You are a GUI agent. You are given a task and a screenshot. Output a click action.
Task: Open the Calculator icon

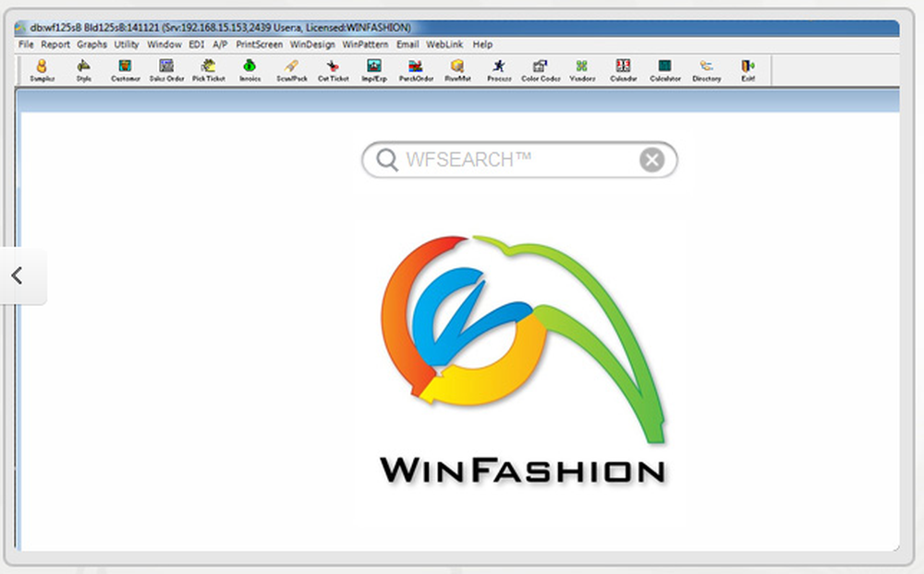tap(664, 70)
